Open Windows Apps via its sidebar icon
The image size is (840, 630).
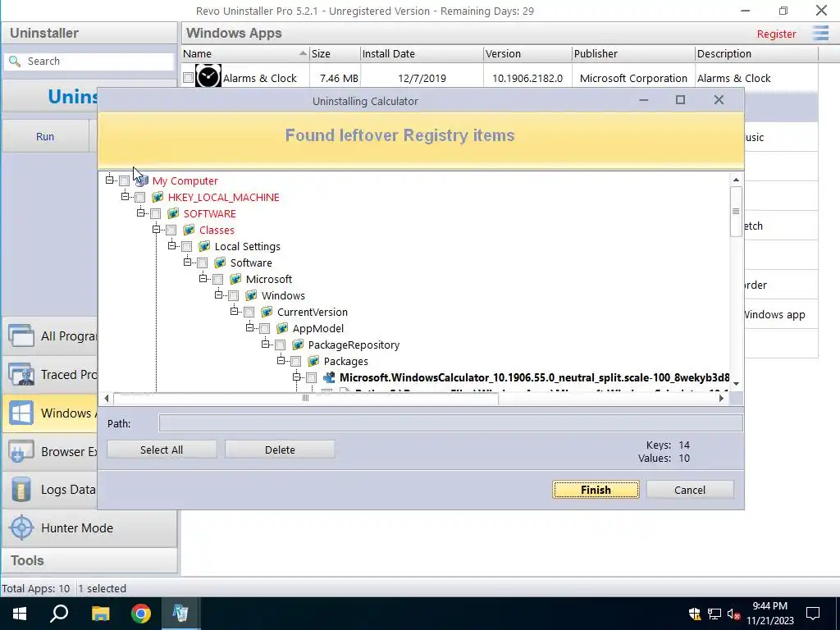pos(21,413)
